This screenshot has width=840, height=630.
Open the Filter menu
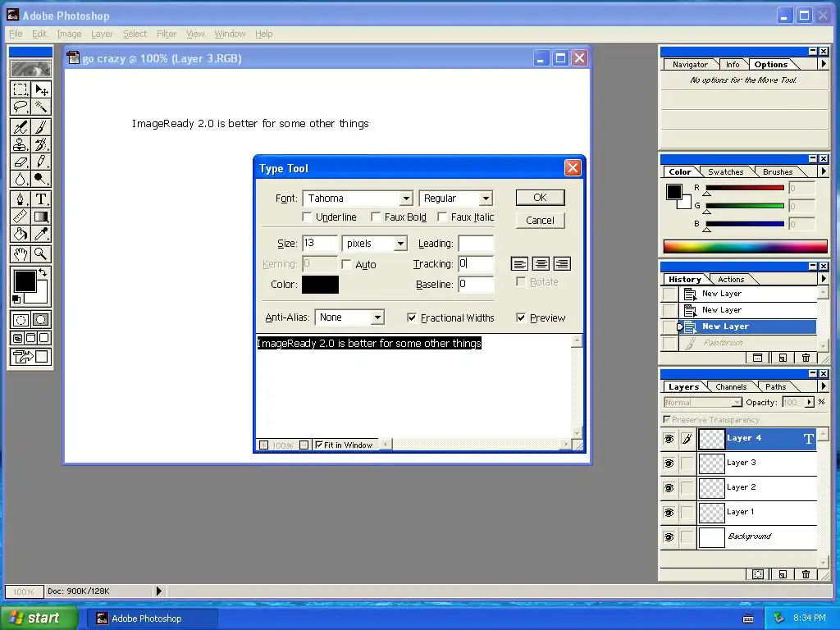click(166, 34)
